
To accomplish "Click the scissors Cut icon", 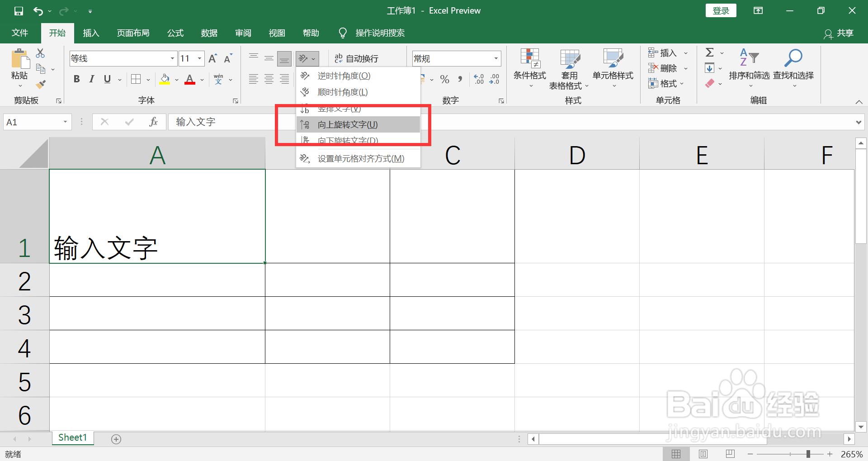I will click(40, 53).
